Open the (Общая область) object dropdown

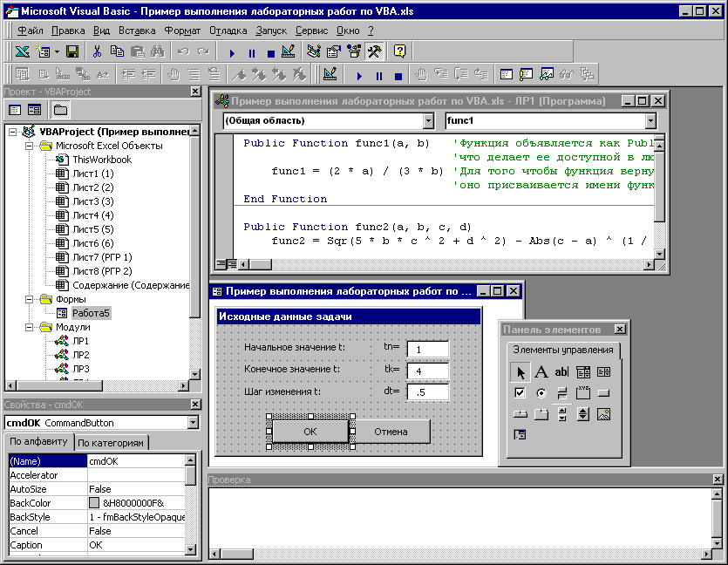click(428, 121)
